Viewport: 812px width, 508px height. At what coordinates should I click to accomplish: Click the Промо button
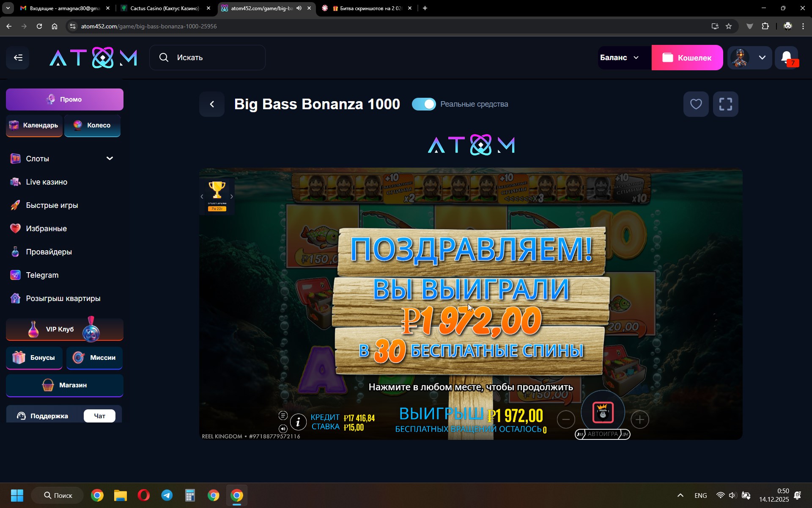pos(65,99)
